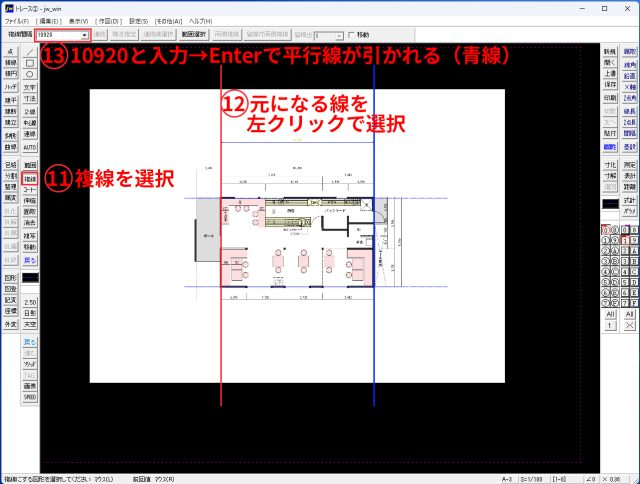Choose the rectangle drawing tool

[29, 62]
